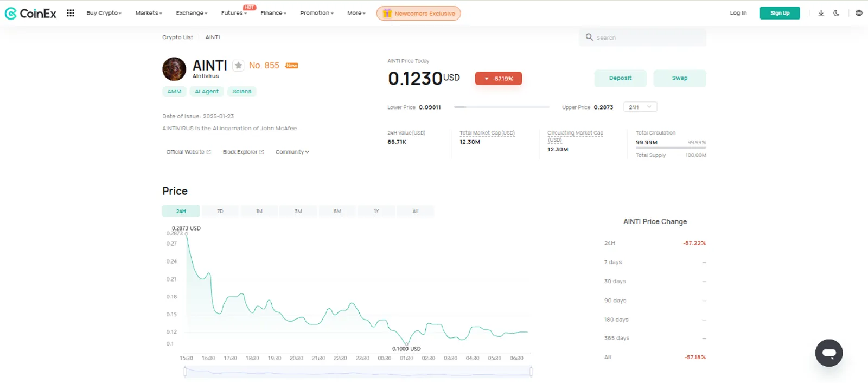Switch chart to 1M
The image size is (868, 383).
259,211
